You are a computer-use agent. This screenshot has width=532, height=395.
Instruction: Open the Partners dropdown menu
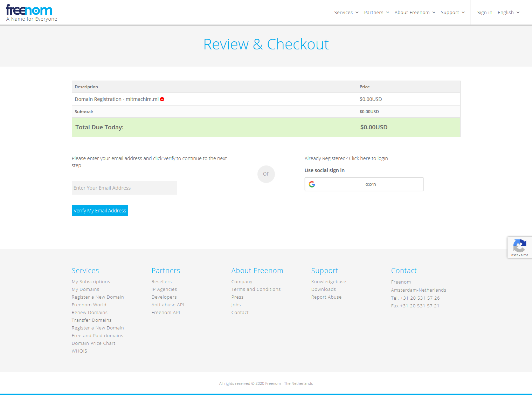coord(376,13)
